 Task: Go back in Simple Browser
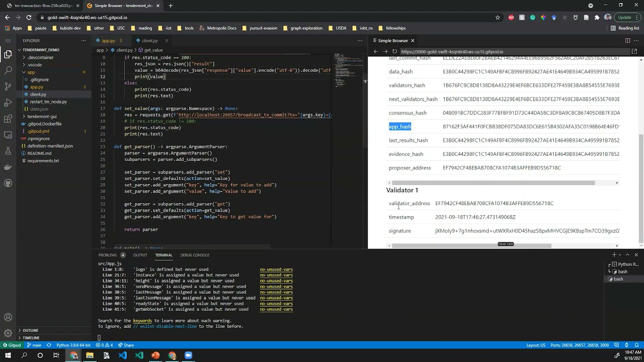[x=375, y=51]
